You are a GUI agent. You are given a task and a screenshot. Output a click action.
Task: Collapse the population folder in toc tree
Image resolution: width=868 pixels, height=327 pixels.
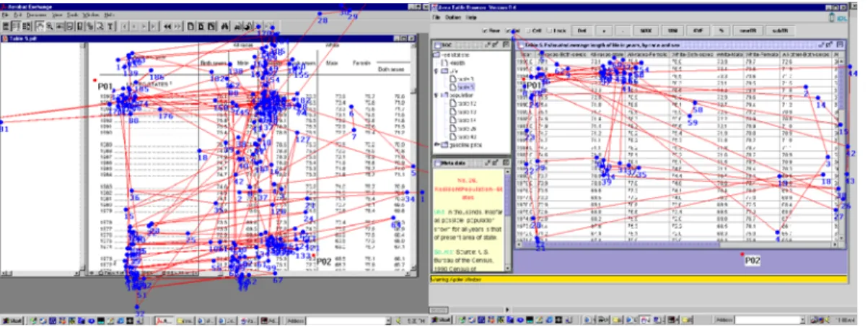click(x=436, y=95)
